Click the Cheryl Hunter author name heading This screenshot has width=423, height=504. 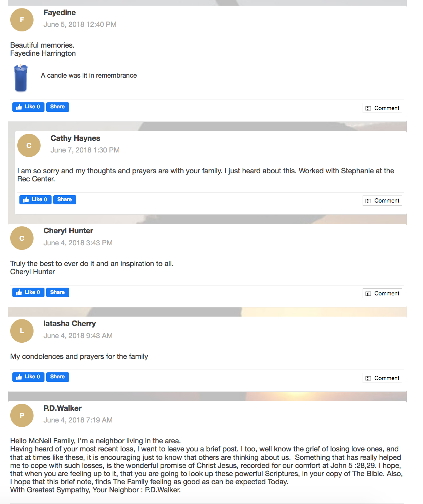coord(68,231)
